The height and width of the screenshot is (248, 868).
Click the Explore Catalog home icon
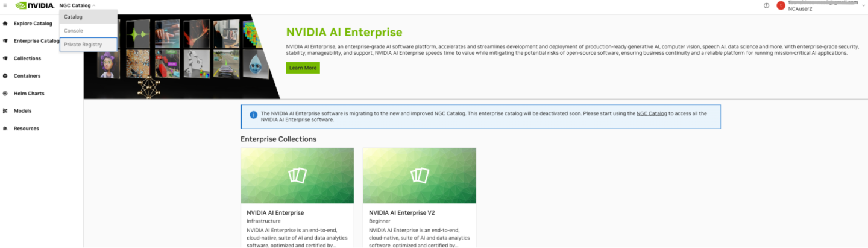click(x=5, y=24)
